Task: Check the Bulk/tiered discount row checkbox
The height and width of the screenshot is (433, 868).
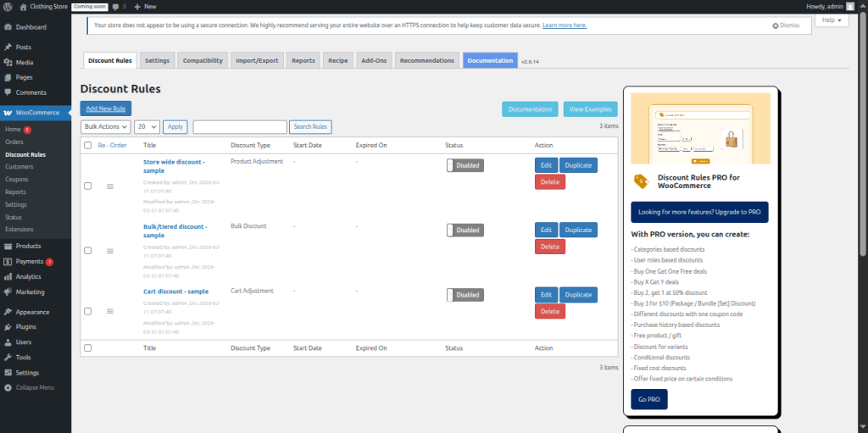Action: [x=87, y=250]
